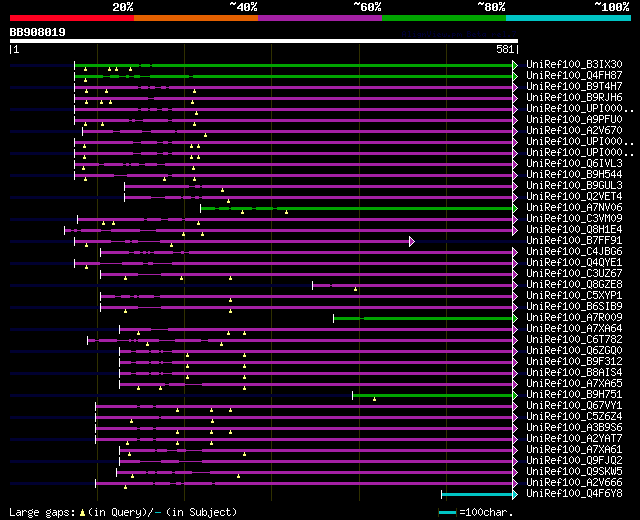Image resolution: width=640 pixels, height=520 pixels.
Task: Click the UniRef100_B6SIB9 label
Action: click(x=574, y=307)
